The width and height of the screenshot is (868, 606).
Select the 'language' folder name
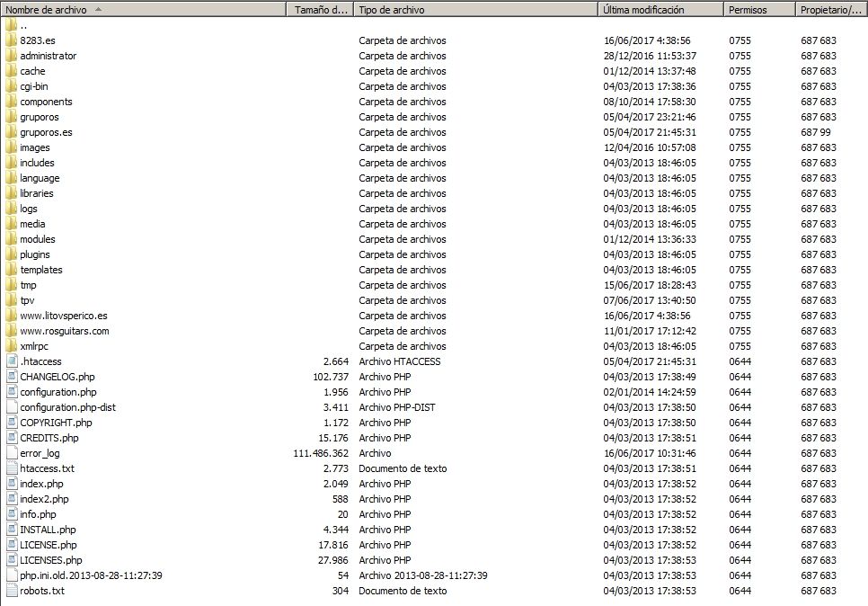(40, 178)
